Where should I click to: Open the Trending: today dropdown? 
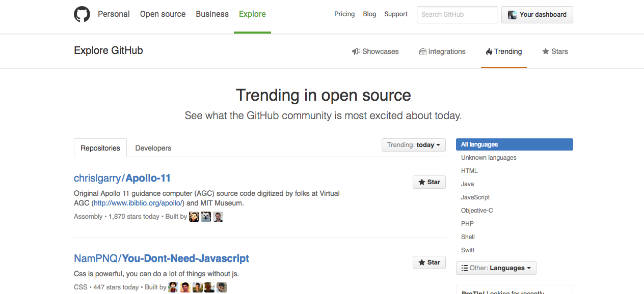click(414, 145)
